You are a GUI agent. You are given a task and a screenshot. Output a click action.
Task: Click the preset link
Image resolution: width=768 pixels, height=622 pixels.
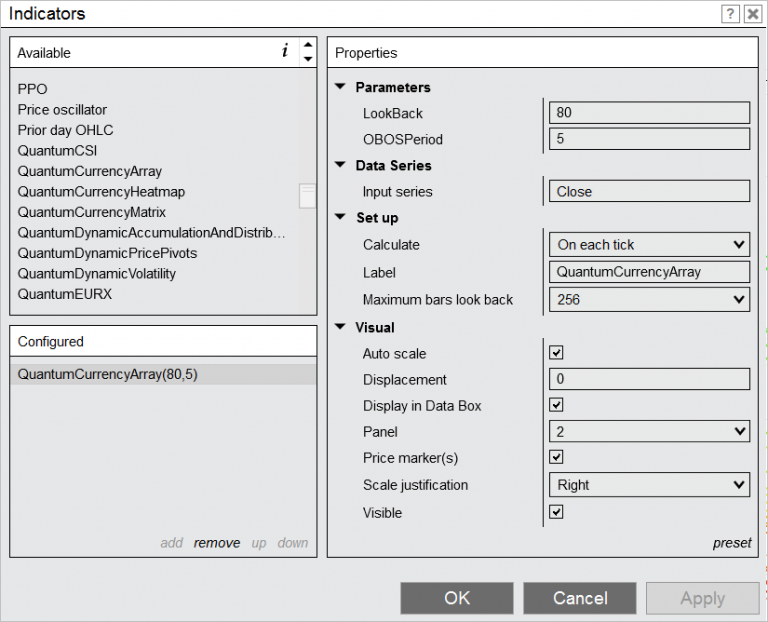pos(732,543)
